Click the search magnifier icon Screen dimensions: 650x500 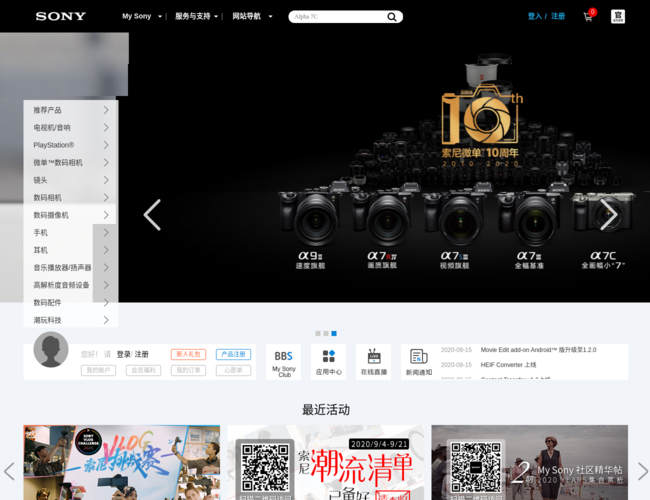[x=392, y=17]
